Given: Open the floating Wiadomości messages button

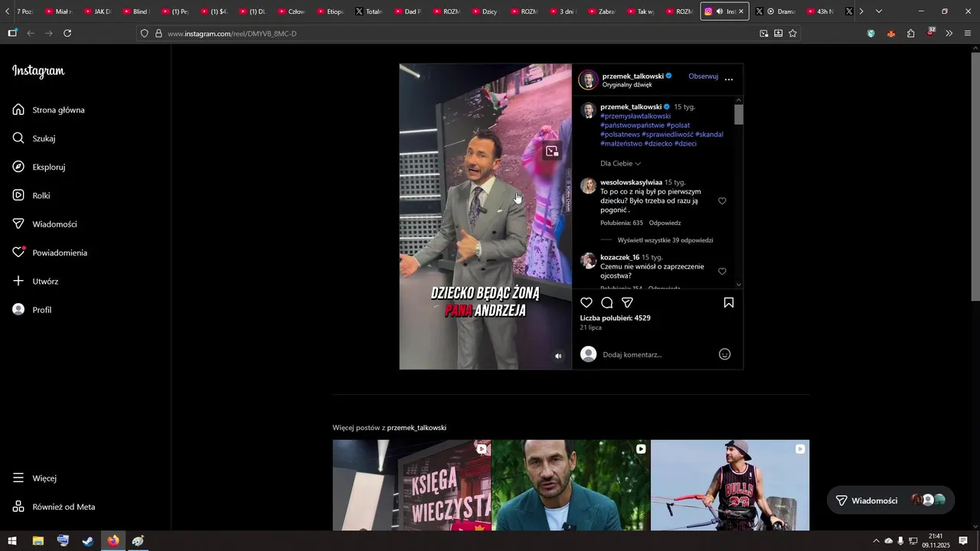Looking at the screenshot, I should 890,500.
